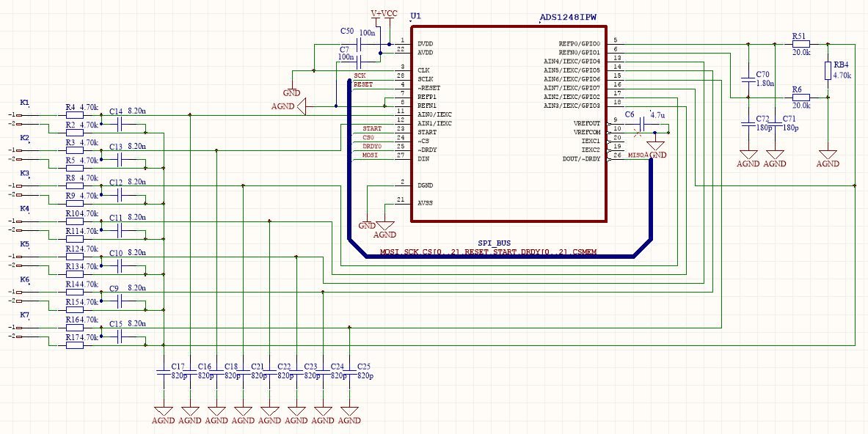Select resistor R9 symbol

(x=75, y=204)
